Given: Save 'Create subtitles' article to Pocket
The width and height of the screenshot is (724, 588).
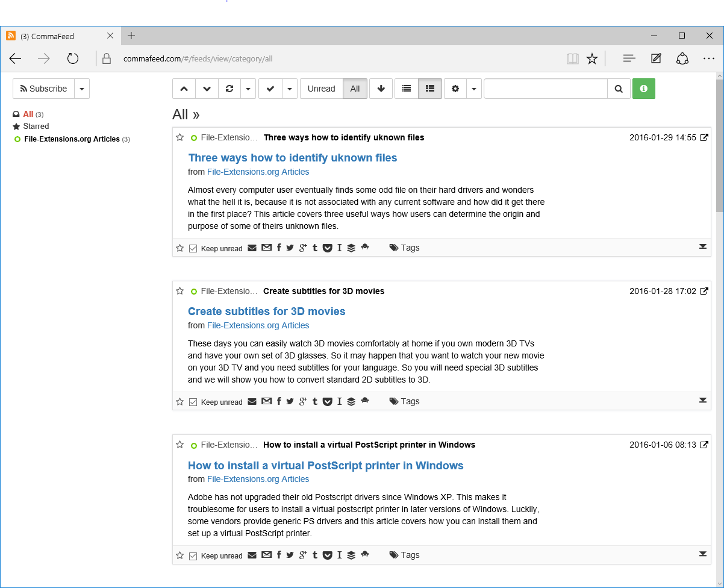Looking at the screenshot, I should coord(328,401).
